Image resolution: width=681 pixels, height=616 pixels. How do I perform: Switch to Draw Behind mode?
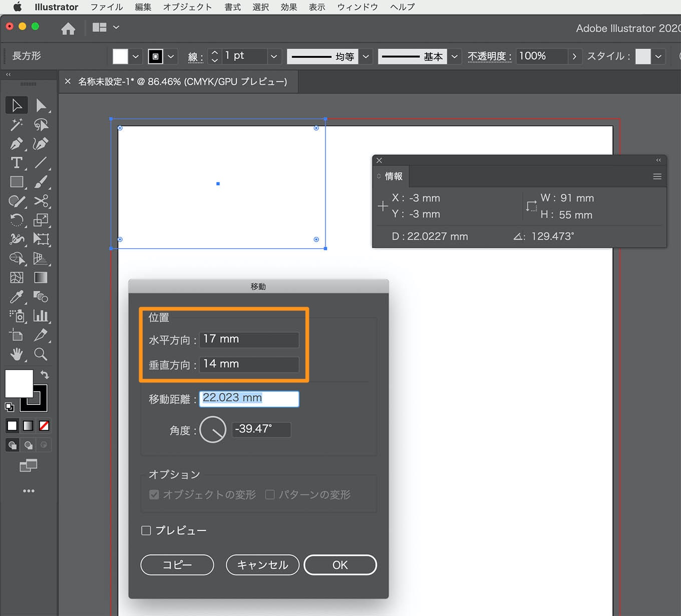coord(29,445)
